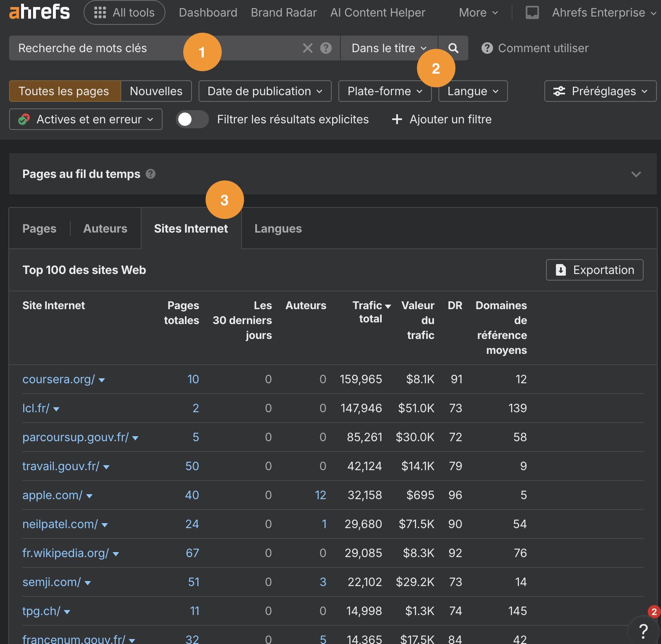Click the Ahrefs logo
The height and width of the screenshot is (644, 661).
coord(40,12)
